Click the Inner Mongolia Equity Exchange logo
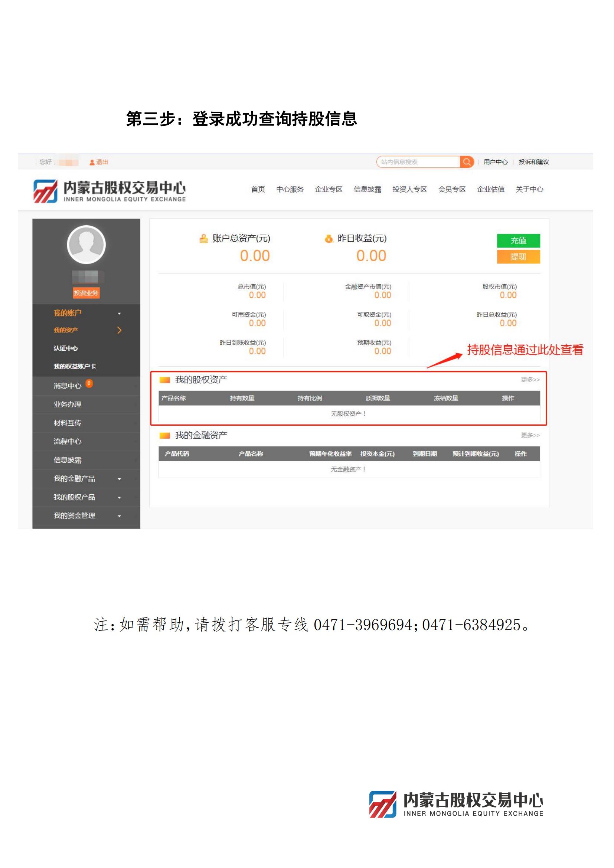This screenshot has width=614, height=868. pyautogui.click(x=110, y=191)
